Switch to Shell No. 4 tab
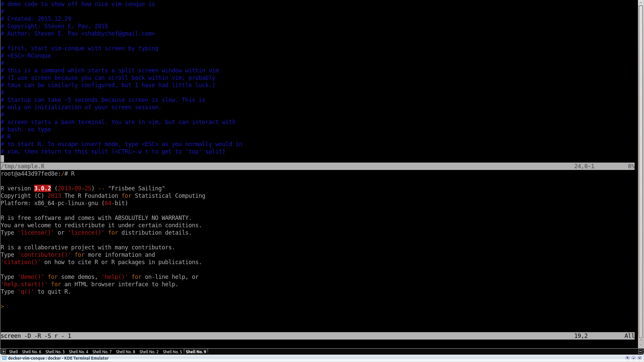The height and width of the screenshot is (362, 644). pyautogui.click(x=78, y=352)
